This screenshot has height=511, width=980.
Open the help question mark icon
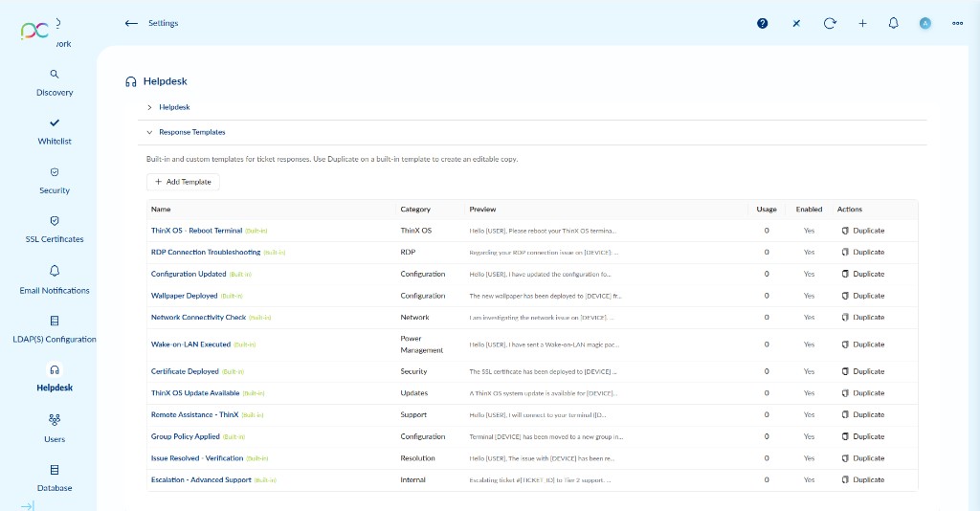tap(762, 23)
